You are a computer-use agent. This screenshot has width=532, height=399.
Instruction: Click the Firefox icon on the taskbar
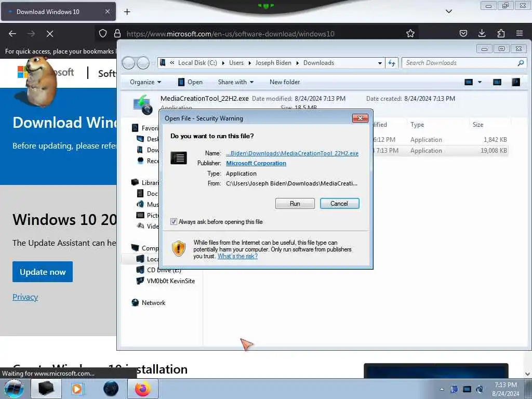(143, 389)
